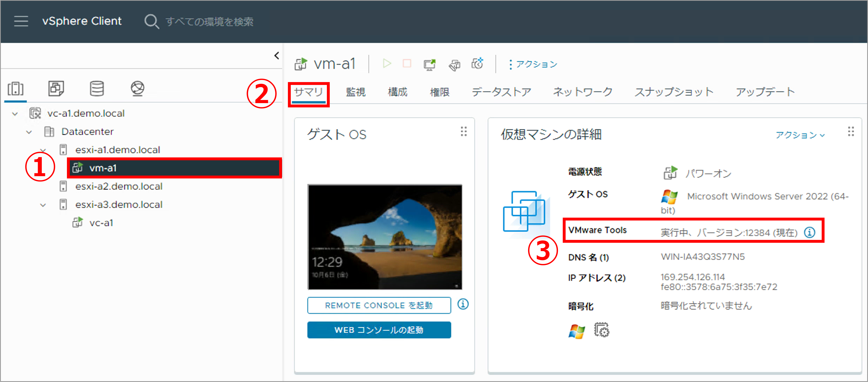Click the パワーオン power state text
Screen dimensions: 868x382
[x=708, y=174]
